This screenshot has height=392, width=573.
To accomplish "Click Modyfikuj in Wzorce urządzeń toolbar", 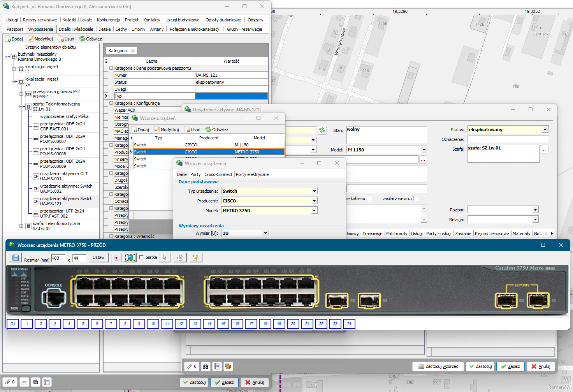I will point(167,130).
